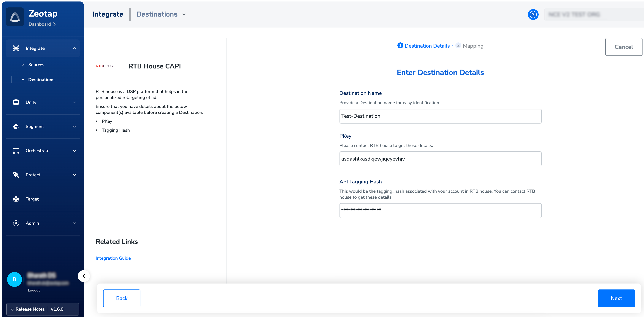Go to the Mapping step

[472, 46]
